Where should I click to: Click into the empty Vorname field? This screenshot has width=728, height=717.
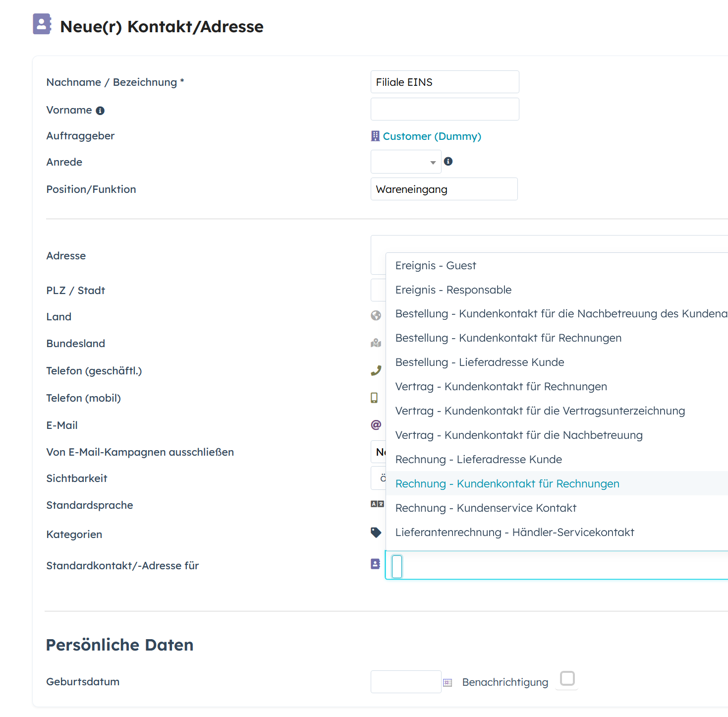[445, 110]
